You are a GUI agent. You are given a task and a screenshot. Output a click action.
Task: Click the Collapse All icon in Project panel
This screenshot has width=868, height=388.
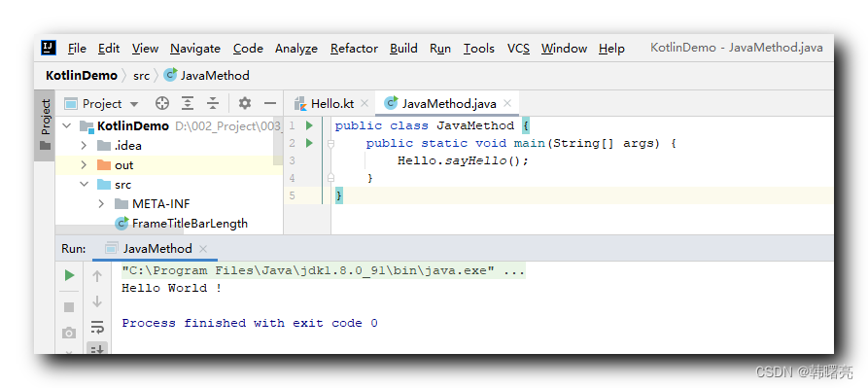point(213,103)
